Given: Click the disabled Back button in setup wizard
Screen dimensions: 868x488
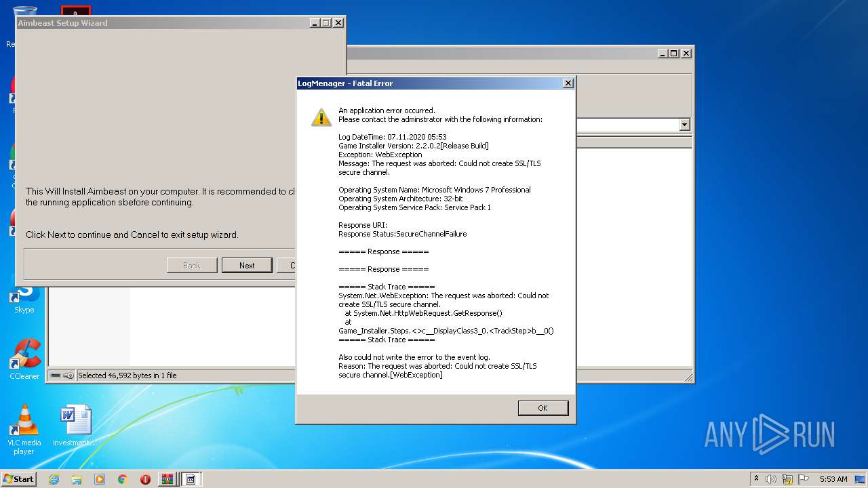Looking at the screenshot, I should [192, 265].
